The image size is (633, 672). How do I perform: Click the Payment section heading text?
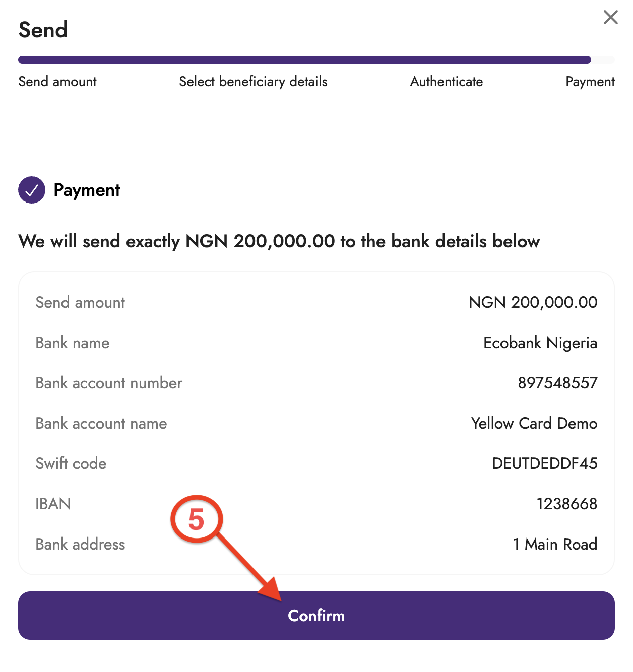pyautogui.click(x=87, y=190)
